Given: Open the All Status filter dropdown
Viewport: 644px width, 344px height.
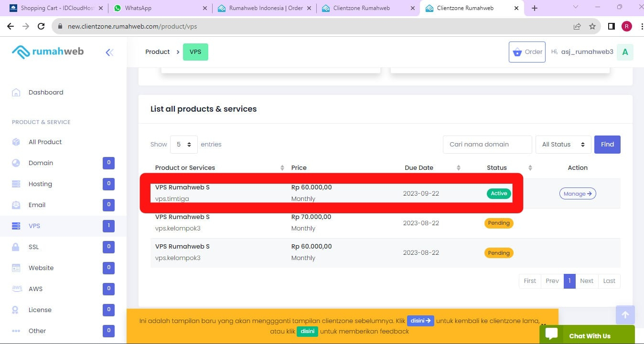Looking at the screenshot, I should click(563, 145).
